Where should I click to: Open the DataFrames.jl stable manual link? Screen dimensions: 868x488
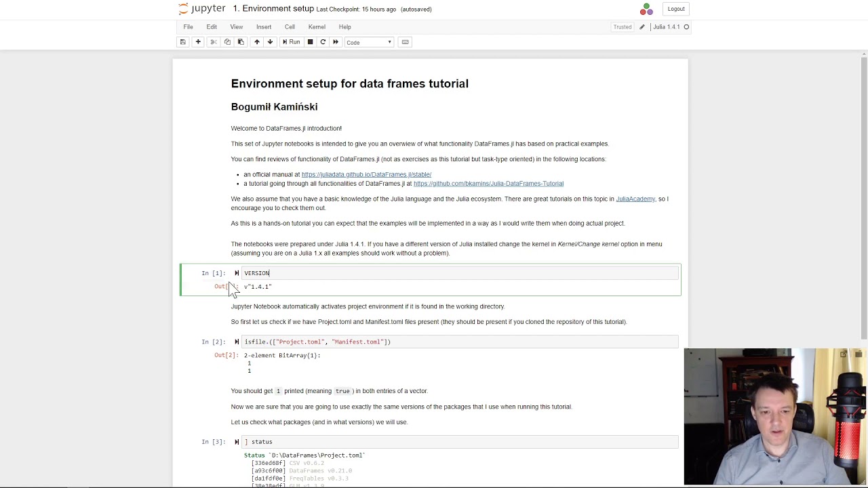pos(366,174)
